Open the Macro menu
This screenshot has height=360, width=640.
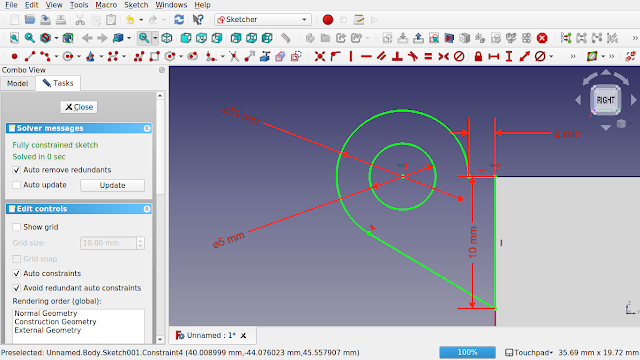point(106,5)
